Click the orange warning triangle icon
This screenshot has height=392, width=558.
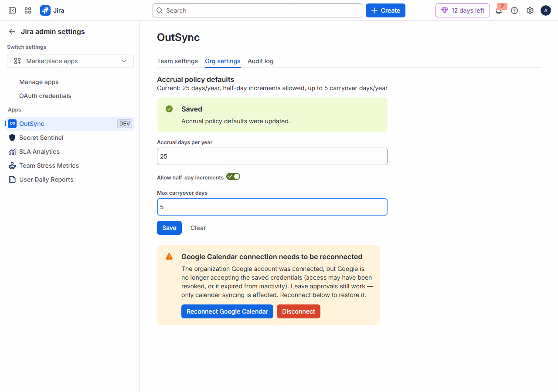pyautogui.click(x=169, y=257)
